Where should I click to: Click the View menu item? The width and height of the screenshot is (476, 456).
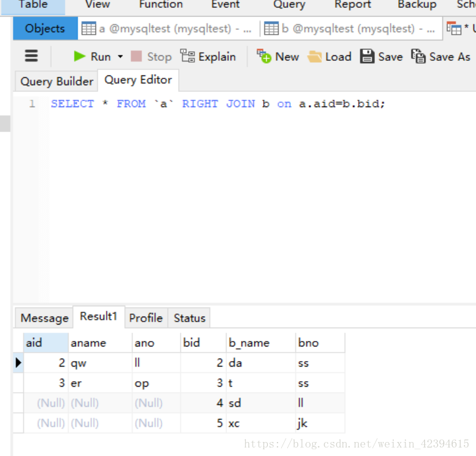point(98,4)
